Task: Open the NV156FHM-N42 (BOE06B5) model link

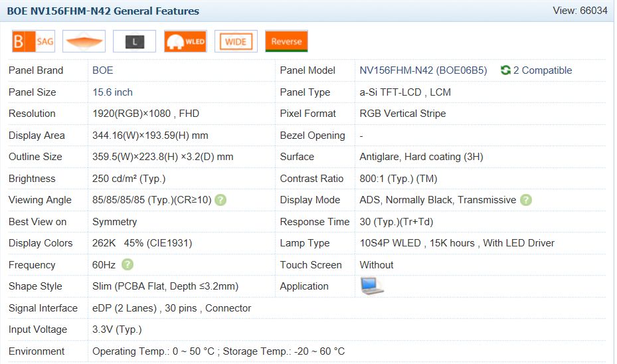Action: tap(424, 70)
